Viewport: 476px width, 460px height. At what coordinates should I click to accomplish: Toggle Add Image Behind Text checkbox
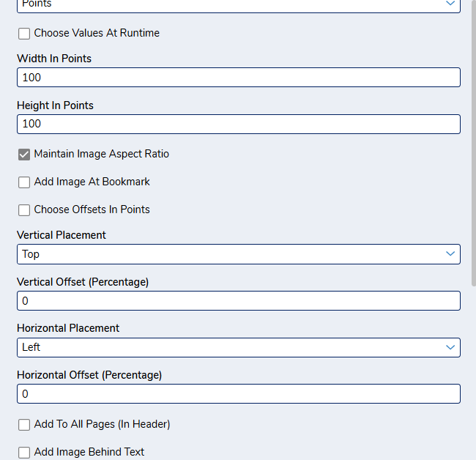tap(24, 452)
